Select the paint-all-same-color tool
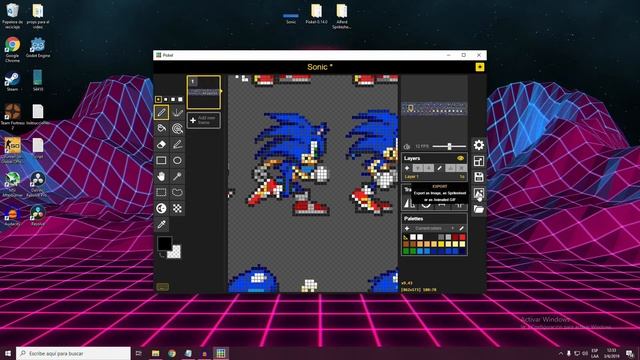 point(177,128)
